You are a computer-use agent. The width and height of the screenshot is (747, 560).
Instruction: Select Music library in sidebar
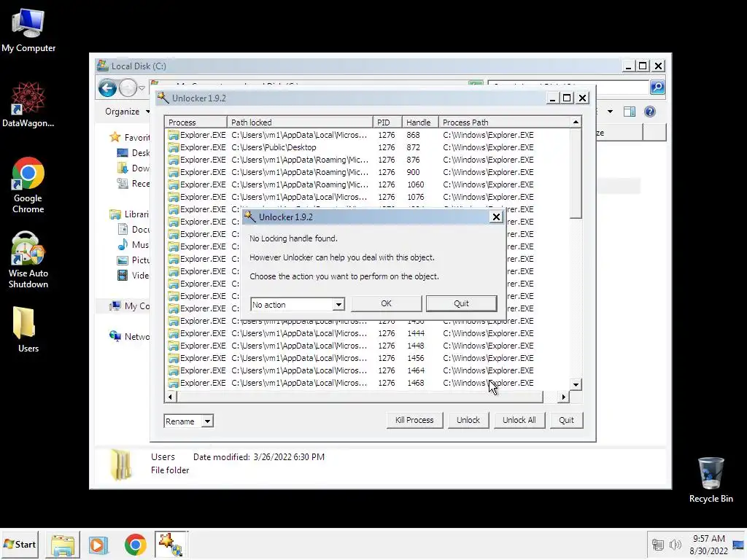(133, 245)
